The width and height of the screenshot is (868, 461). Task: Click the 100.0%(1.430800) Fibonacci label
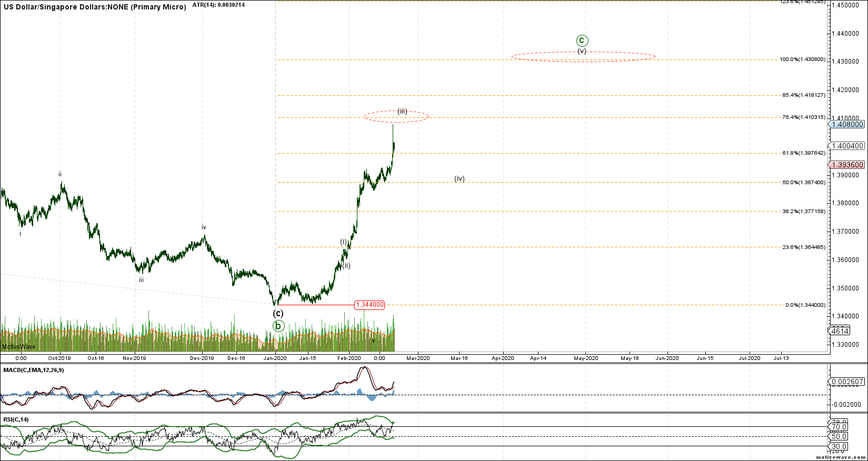click(x=802, y=59)
